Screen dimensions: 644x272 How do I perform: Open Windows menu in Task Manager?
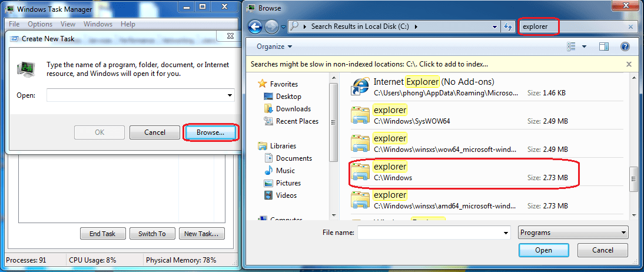(x=98, y=24)
